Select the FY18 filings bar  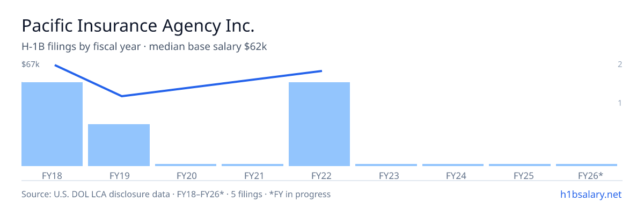[x=52, y=124]
